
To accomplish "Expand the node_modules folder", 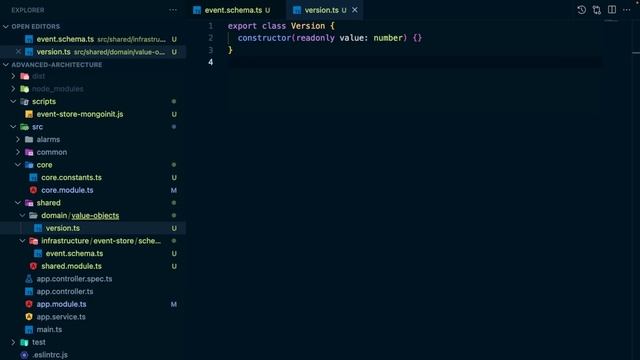I will [13, 89].
